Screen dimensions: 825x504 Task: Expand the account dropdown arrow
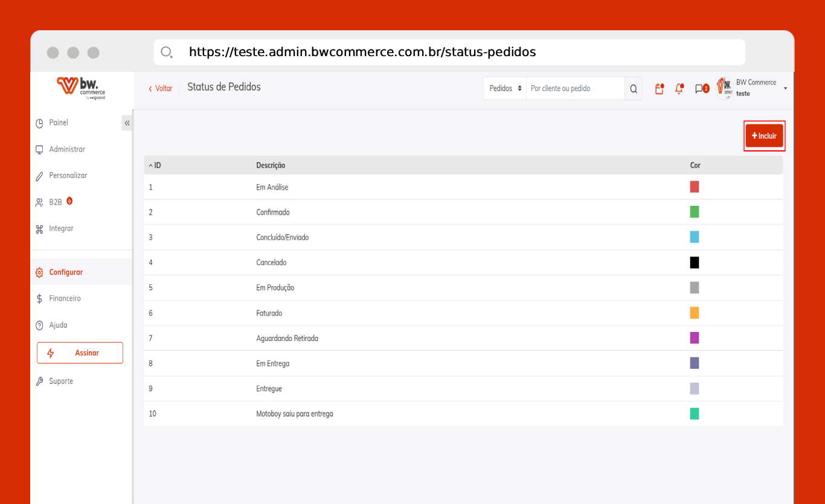785,89
